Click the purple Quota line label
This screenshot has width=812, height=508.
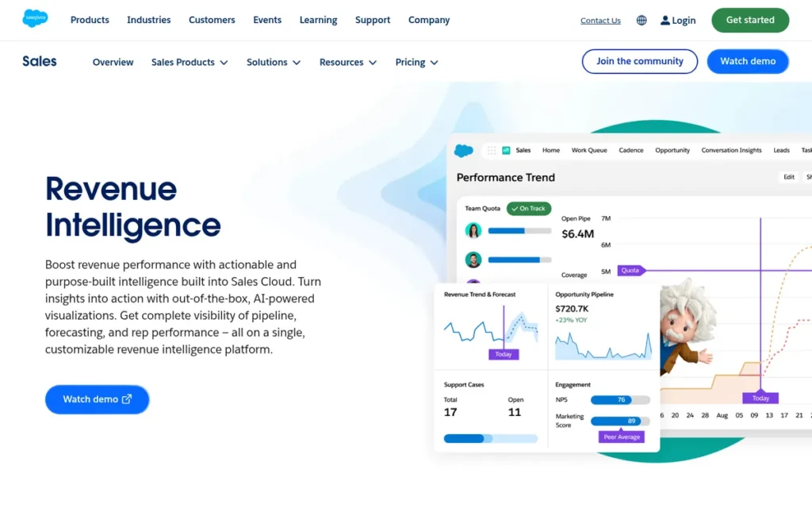tap(630, 270)
